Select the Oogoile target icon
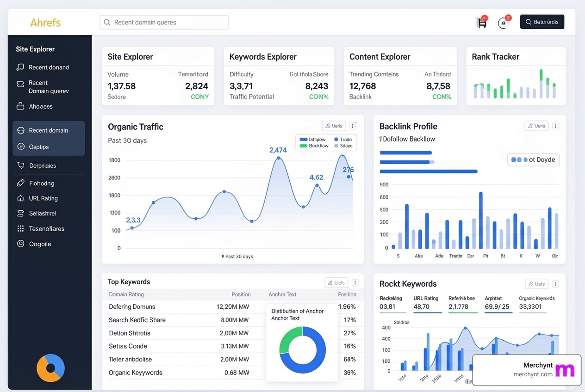This screenshot has height=392, width=585. pos(20,244)
